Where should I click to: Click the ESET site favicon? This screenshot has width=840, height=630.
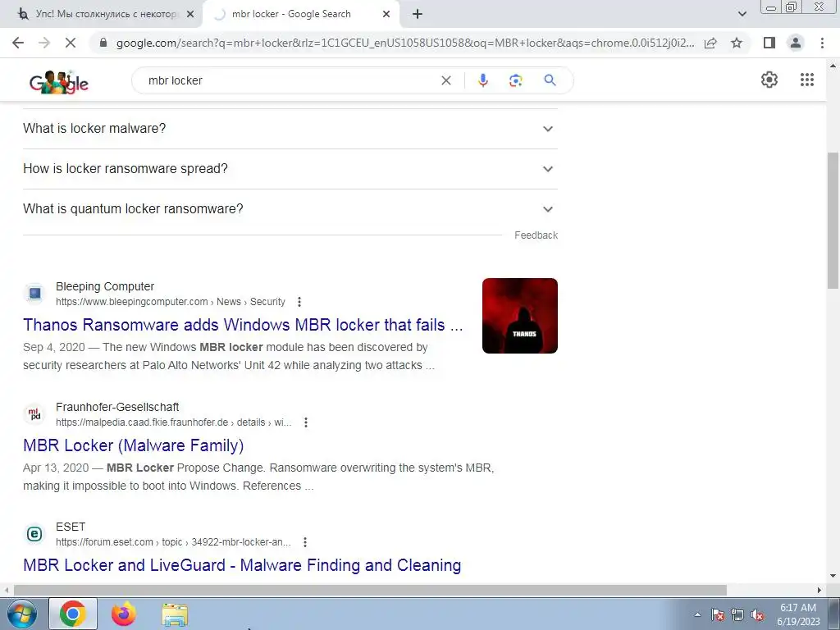[34, 534]
